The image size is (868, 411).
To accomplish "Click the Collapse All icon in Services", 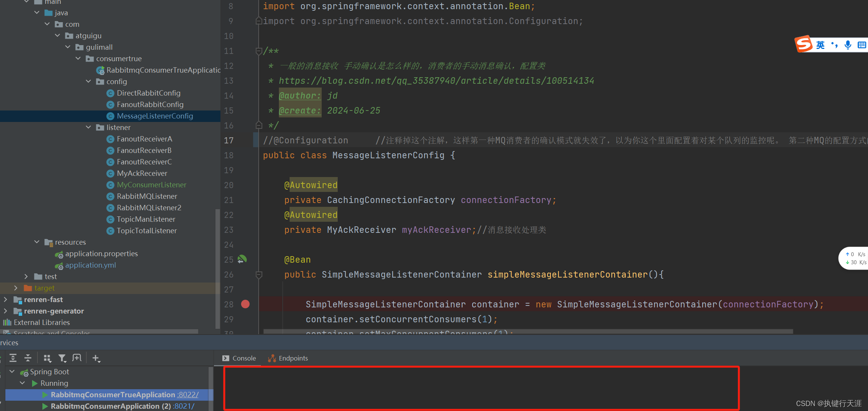I will click(x=28, y=358).
